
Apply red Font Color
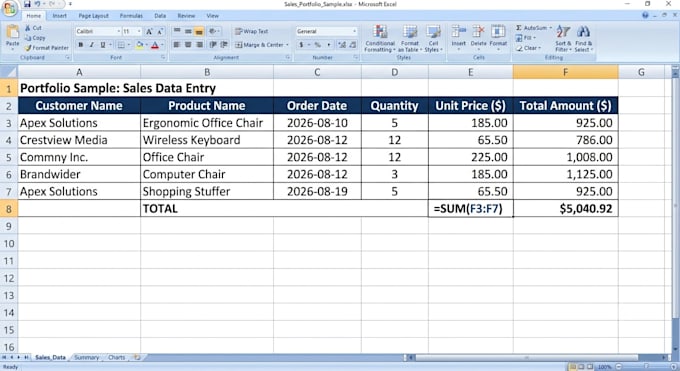(x=155, y=45)
